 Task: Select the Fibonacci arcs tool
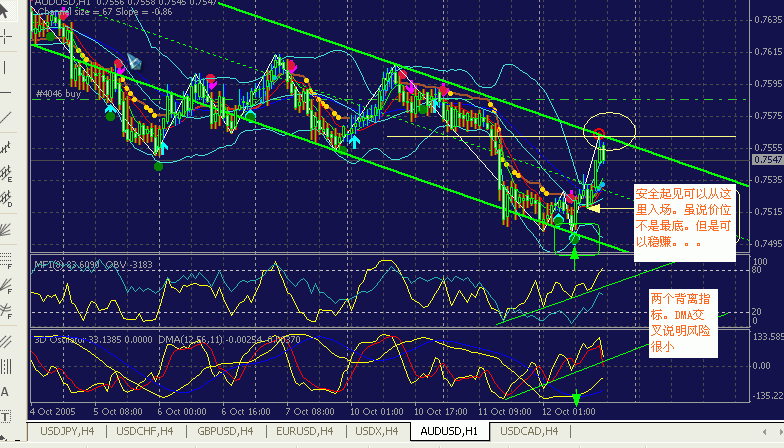coord(6,311)
